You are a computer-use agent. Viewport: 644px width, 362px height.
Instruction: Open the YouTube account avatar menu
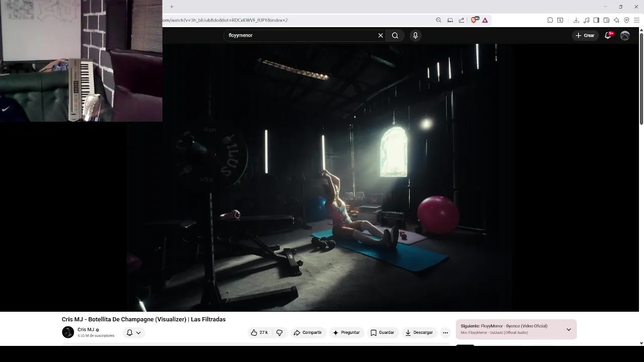click(x=625, y=35)
